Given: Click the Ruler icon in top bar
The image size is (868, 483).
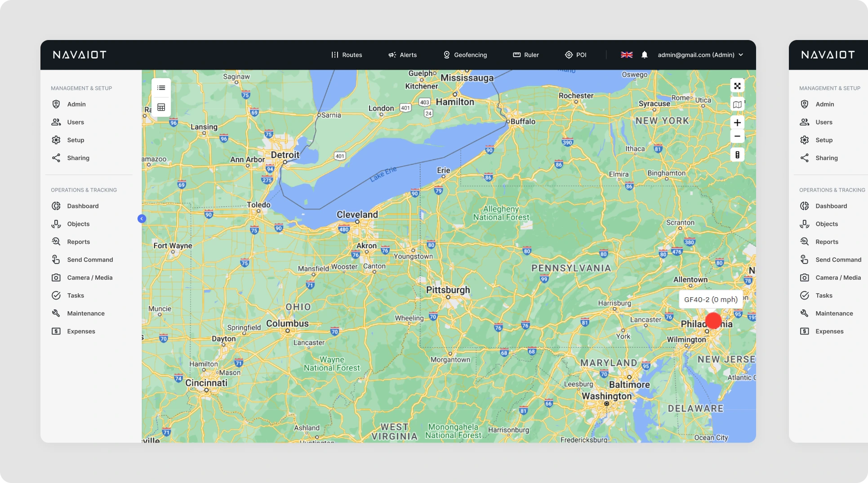Looking at the screenshot, I should point(517,55).
